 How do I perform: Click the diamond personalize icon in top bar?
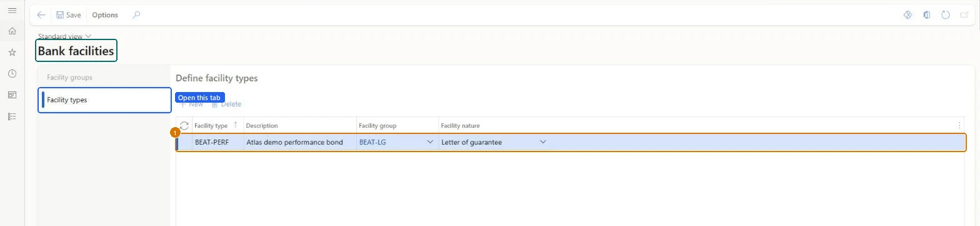(908, 15)
